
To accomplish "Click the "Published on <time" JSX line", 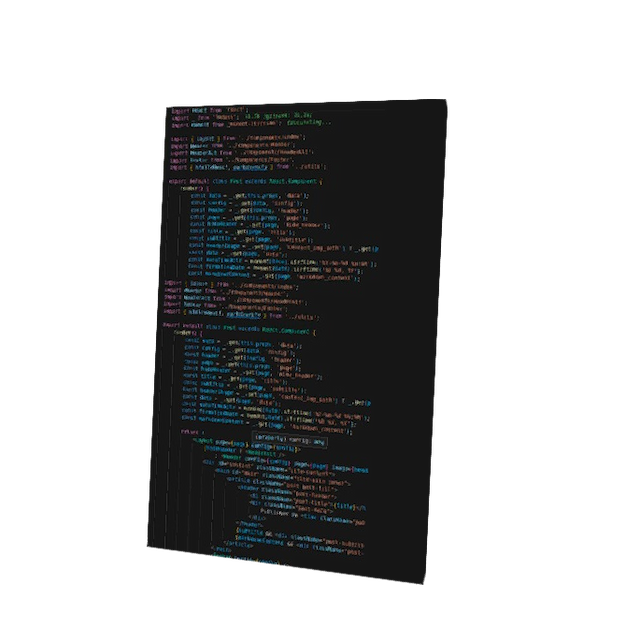I will click(x=312, y=517).
